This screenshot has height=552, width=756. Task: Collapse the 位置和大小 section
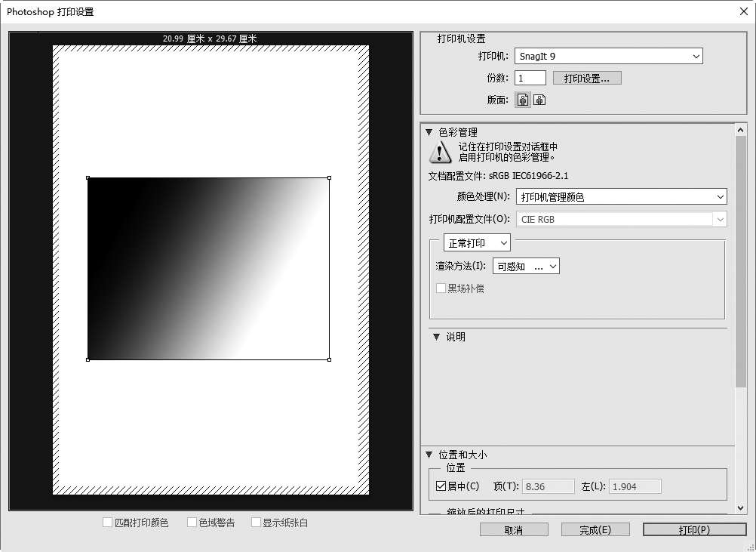click(x=429, y=455)
